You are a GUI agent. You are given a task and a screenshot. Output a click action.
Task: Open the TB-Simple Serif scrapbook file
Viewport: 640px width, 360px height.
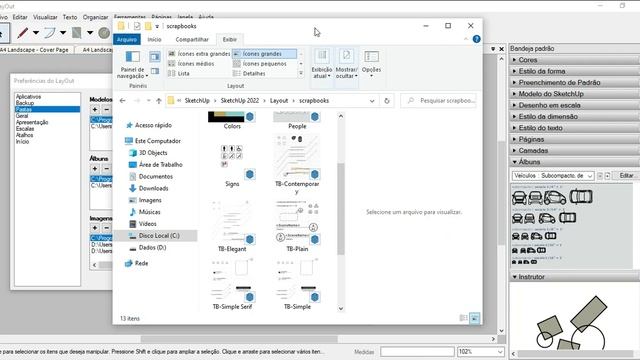click(232, 284)
